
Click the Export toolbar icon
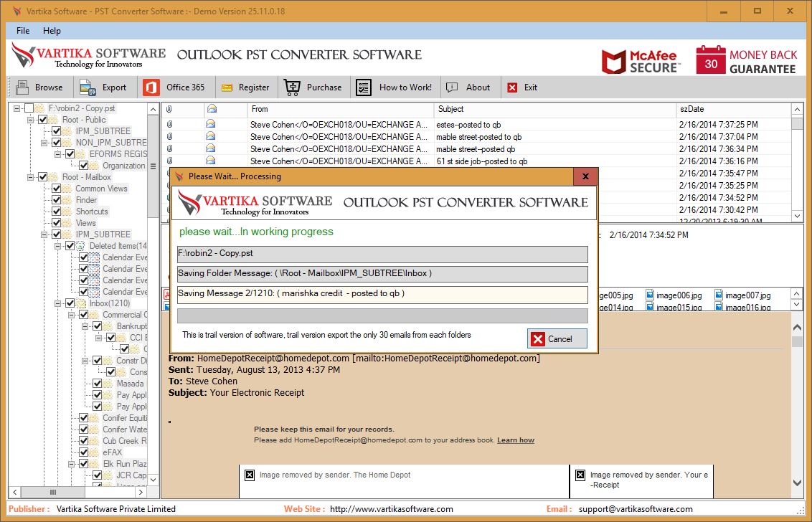[88, 87]
